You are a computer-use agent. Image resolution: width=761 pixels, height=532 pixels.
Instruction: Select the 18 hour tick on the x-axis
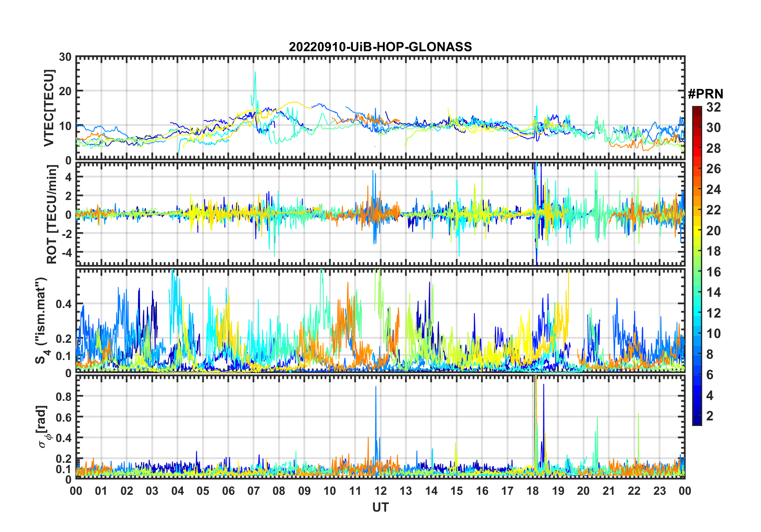pyautogui.click(x=533, y=491)
